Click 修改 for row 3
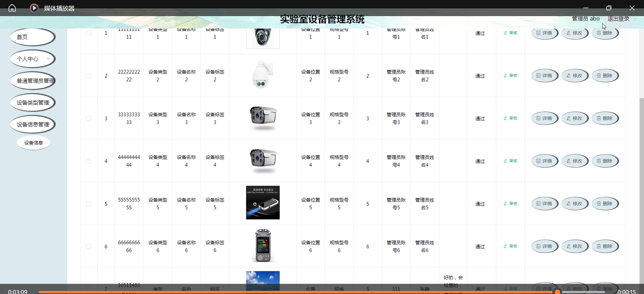 click(575, 118)
